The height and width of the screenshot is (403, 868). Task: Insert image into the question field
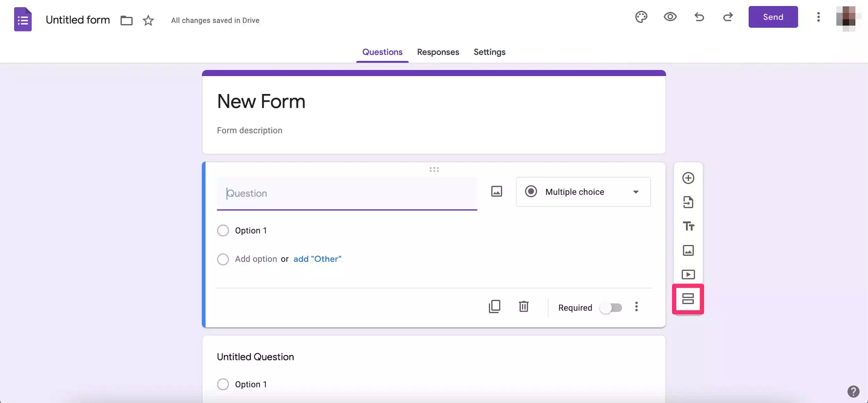point(496,191)
